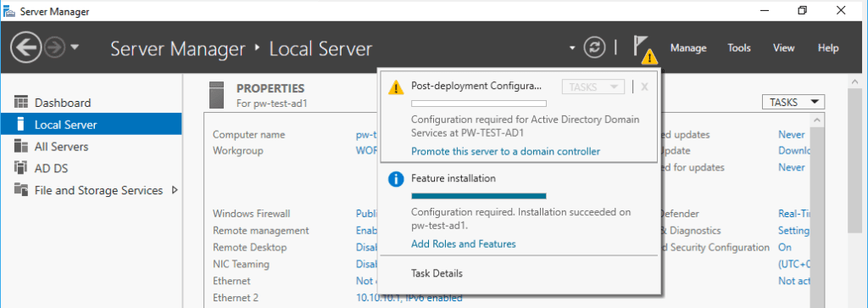
Task: Open navigation history dropdown arrow
Action: [x=75, y=48]
